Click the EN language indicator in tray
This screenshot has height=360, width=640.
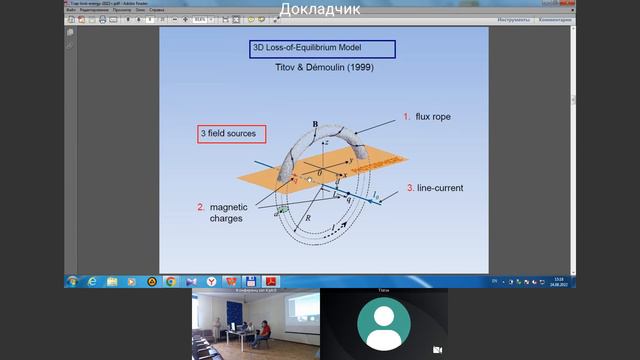point(494,281)
